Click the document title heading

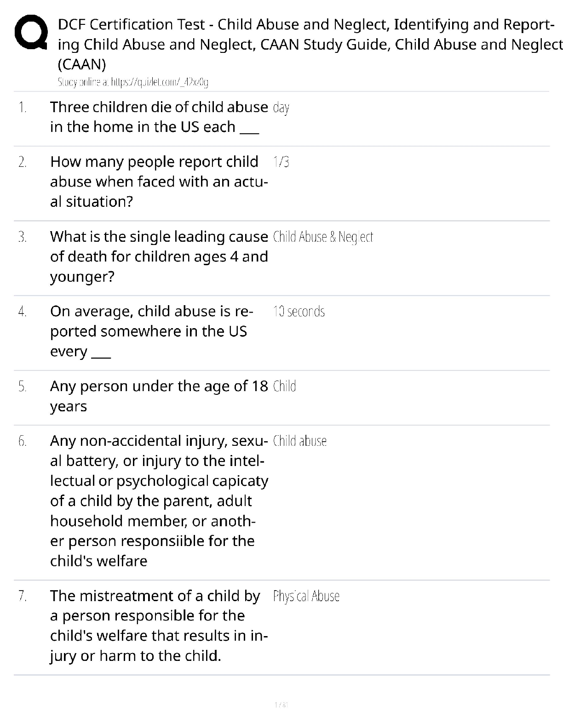(309, 44)
